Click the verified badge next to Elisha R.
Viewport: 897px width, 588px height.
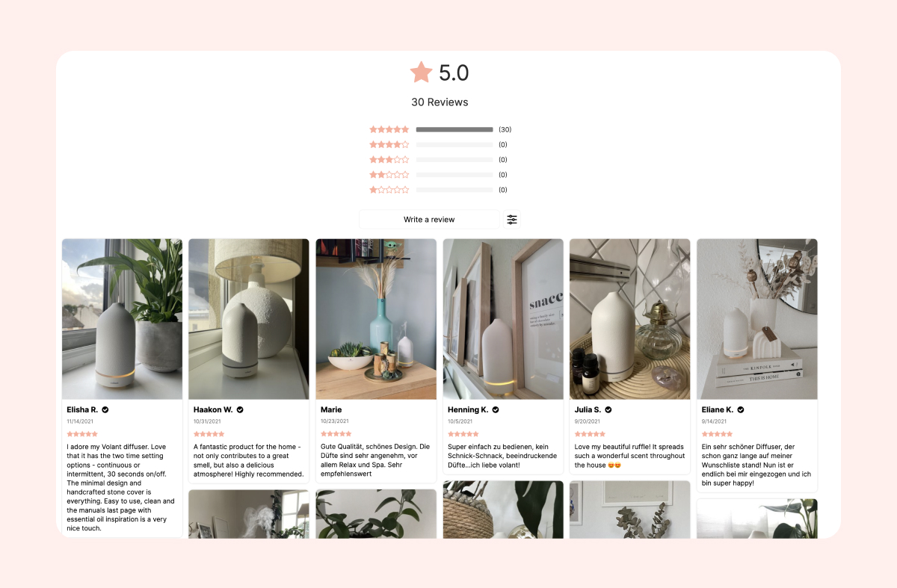coord(105,409)
